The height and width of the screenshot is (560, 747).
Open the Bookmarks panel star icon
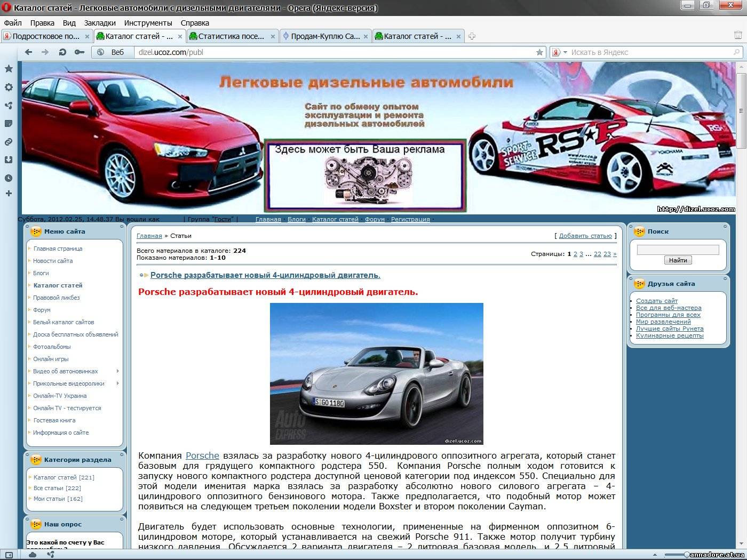tap(9, 69)
